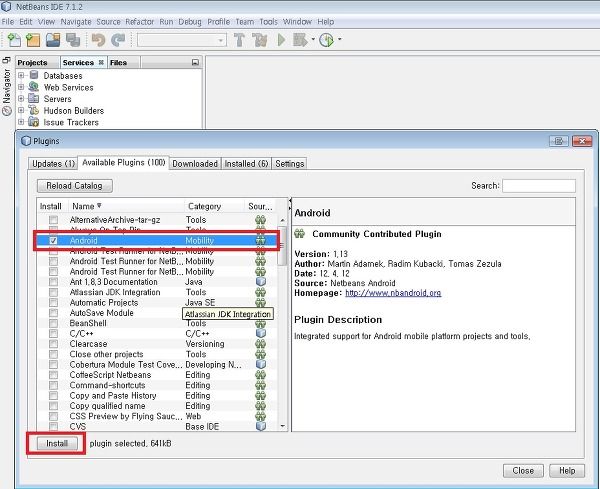The image size is (600, 489).
Task: Click the Redo toolbar icon
Action: 118,40
